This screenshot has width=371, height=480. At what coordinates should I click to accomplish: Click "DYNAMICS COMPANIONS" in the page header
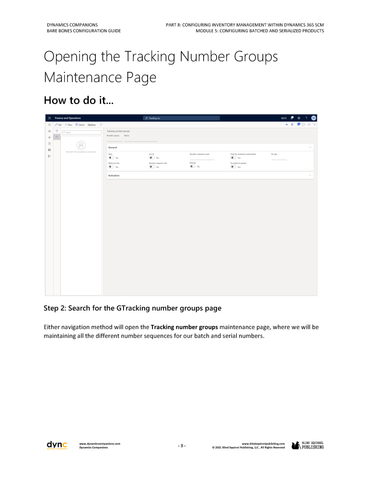tap(72, 25)
